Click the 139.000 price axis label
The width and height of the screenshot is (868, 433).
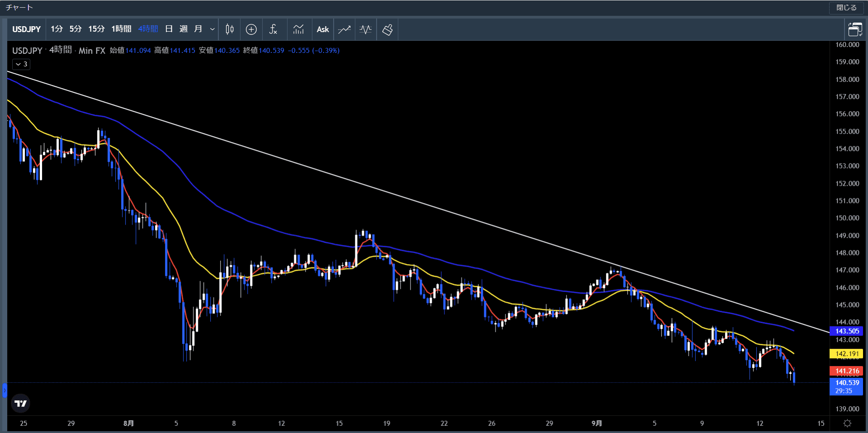(847, 409)
